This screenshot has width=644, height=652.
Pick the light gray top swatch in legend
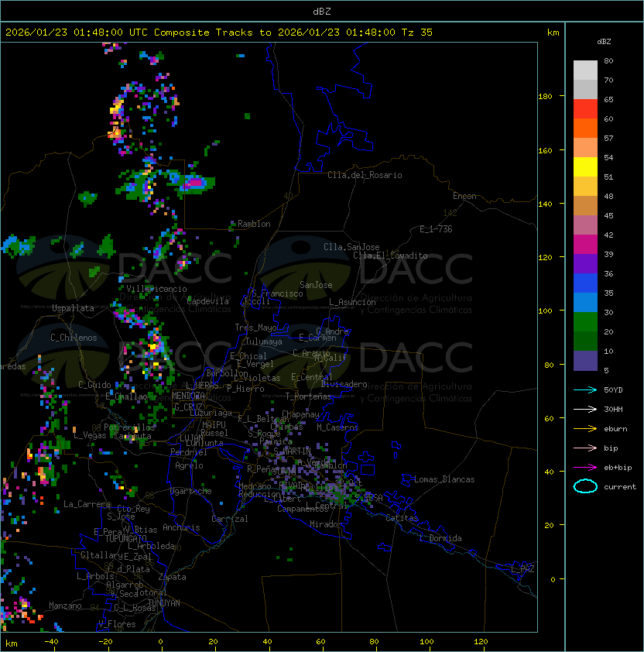[x=585, y=70]
